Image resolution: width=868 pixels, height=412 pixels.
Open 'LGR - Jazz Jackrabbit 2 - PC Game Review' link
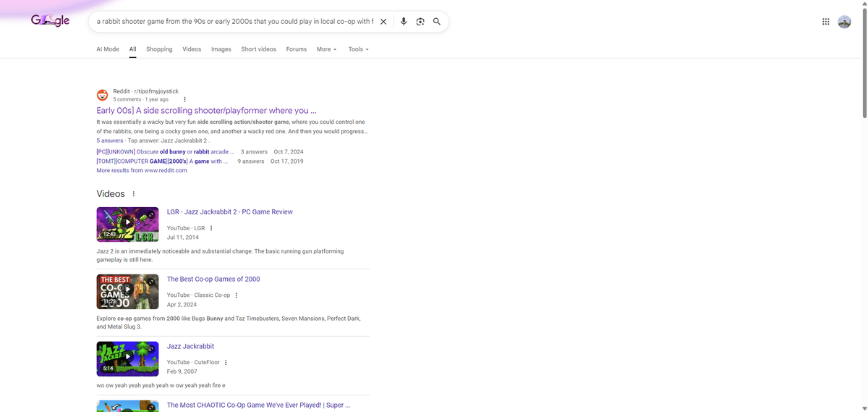(230, 212)
